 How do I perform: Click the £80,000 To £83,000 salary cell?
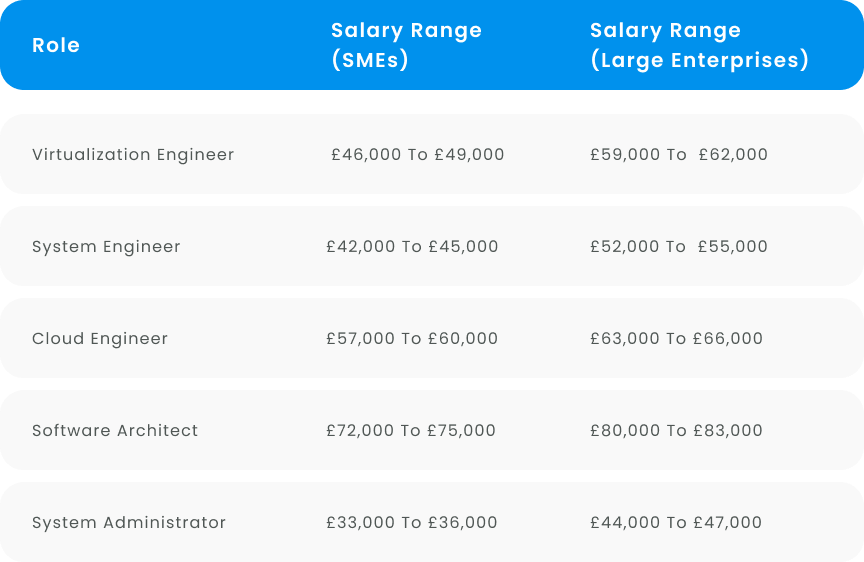676,430
